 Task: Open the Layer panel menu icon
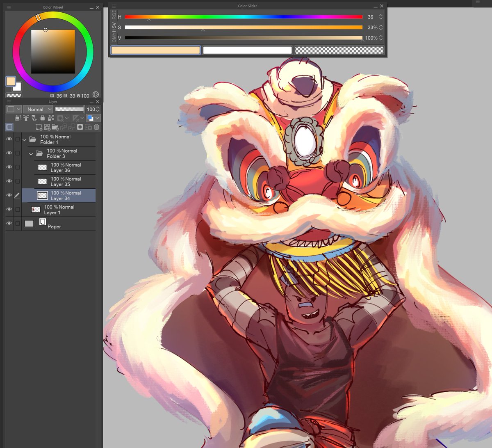click(x=9, y=102)
